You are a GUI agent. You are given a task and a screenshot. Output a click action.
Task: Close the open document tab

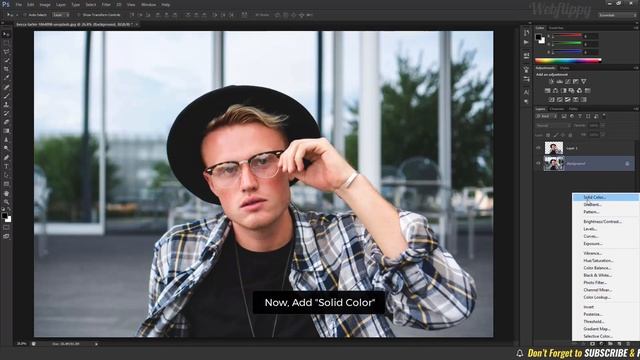[x=137, y=24]
